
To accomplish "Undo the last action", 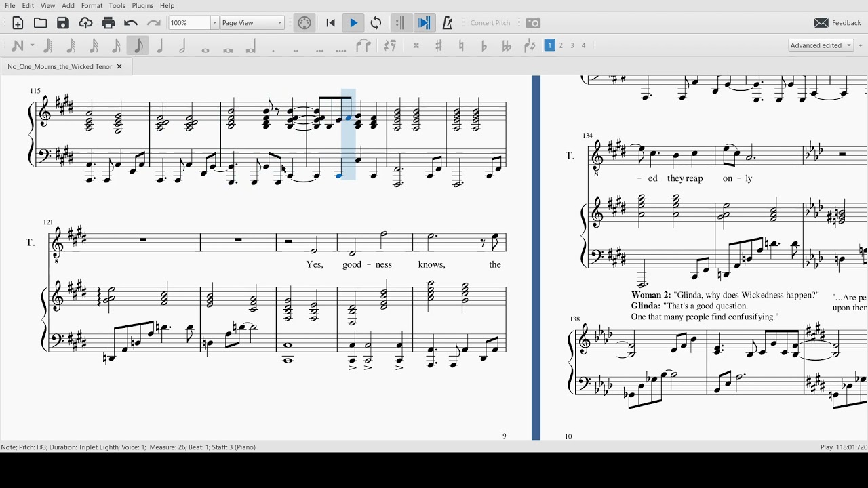I will tap(131, 23).
